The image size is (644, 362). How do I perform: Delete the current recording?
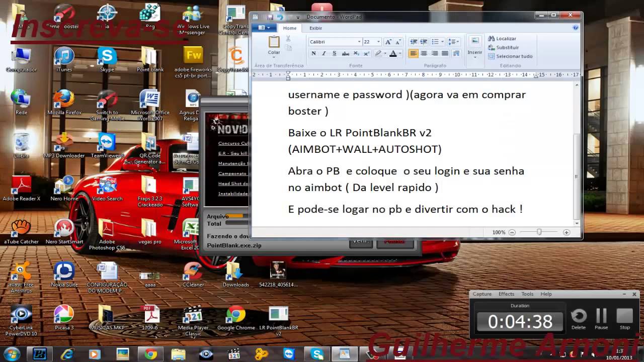(x=579, y=318)
